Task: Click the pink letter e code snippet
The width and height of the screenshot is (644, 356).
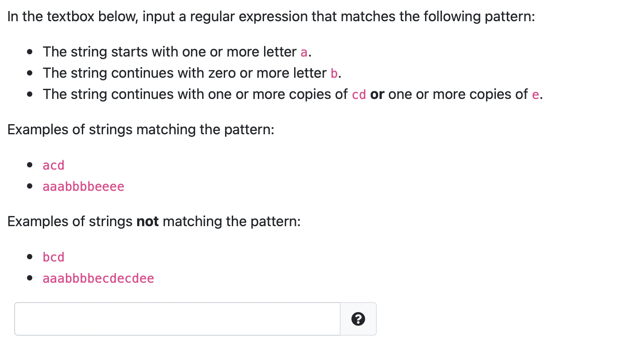Action: (535, 94)
